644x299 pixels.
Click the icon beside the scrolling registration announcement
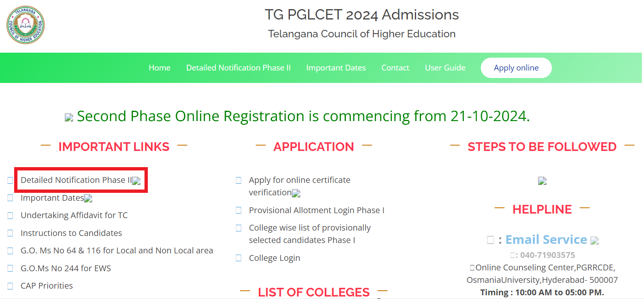click(69, 117)
